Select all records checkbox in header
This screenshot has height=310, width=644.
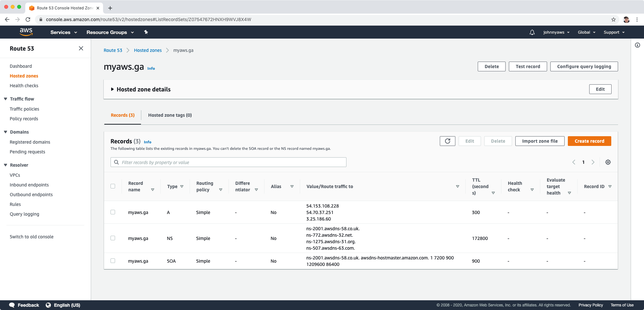point(113,186)
